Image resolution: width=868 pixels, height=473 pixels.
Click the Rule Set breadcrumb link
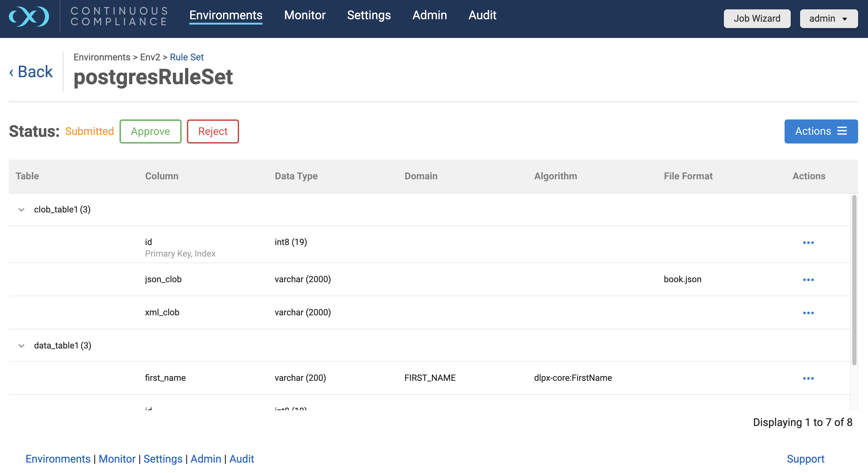point(187,57)
